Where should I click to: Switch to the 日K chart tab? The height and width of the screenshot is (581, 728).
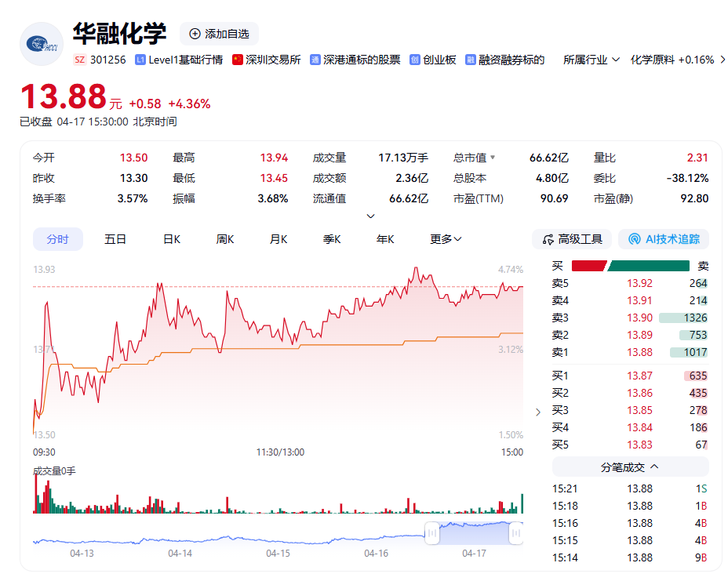click(x=172, y=239)
